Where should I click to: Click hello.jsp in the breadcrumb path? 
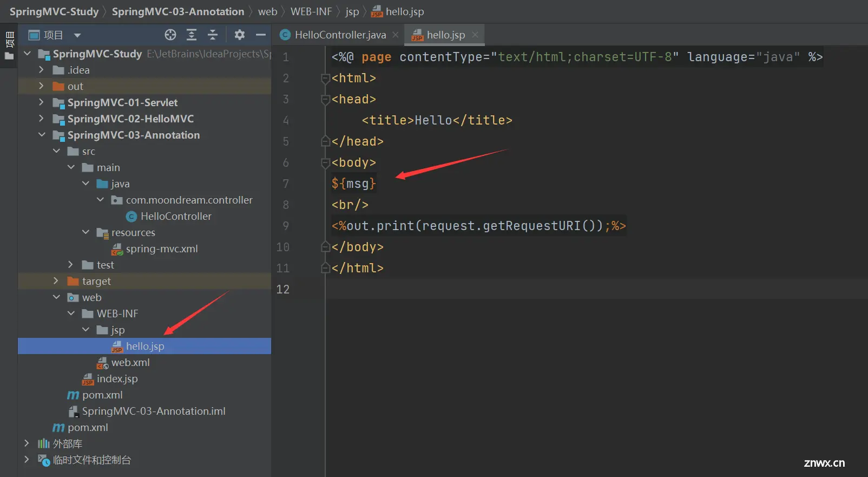tap(405, 11)
